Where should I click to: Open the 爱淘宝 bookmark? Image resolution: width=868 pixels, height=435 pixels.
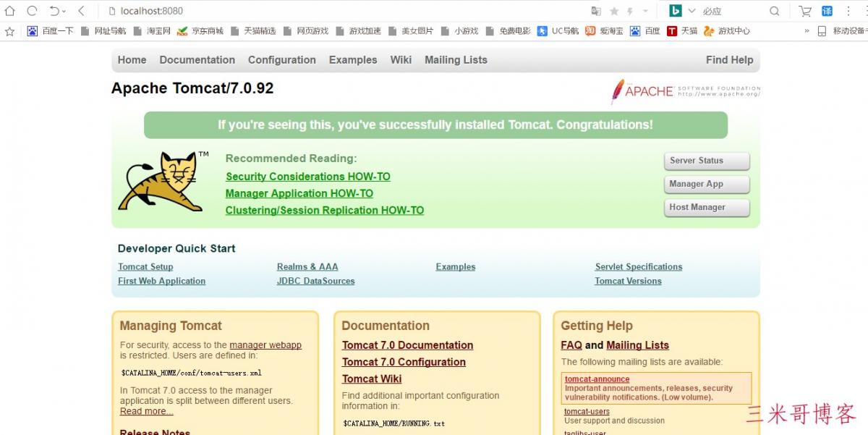tap(605, 31)
